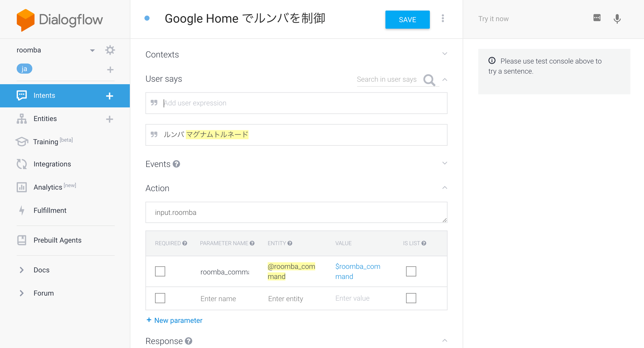The width and height of the screenshot is (644, 348).
Task: Click the agent settings gear icon
Action: pos(110,50)
